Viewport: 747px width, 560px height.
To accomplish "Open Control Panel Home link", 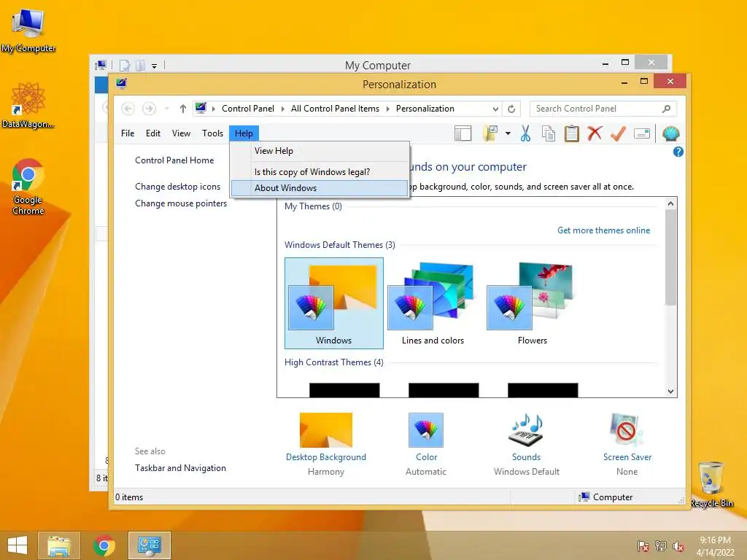I will [174, 160].
